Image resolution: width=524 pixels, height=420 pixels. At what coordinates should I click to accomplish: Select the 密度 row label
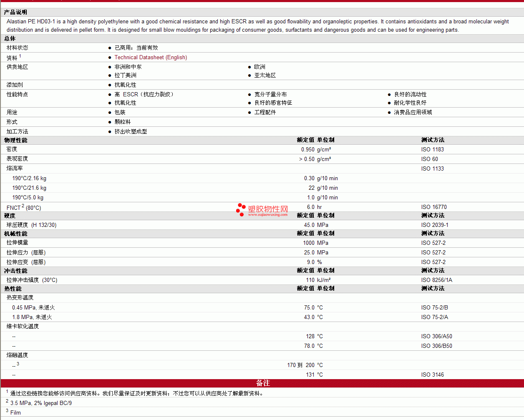click(x=12, y=149)
